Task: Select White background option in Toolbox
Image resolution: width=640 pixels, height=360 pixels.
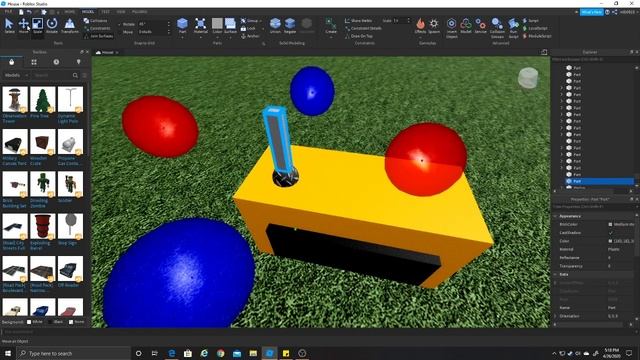Action: (x=29, y=322)
